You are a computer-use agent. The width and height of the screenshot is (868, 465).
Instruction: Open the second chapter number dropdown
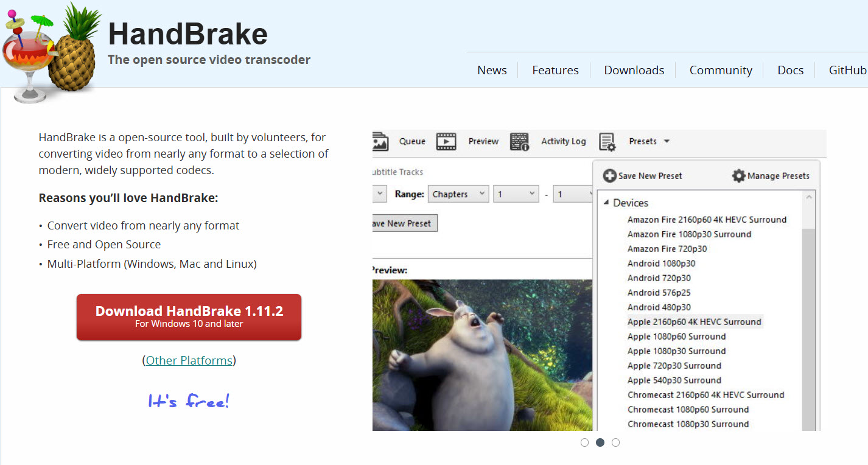(x=573, y=194)
